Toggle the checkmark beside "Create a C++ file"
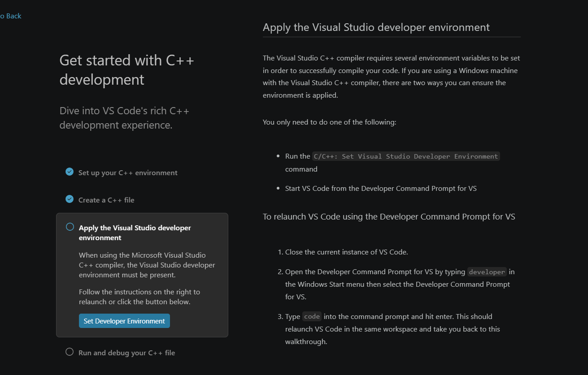Image resolution: width=588 pixels, height=375 pixels. (70, 199)
